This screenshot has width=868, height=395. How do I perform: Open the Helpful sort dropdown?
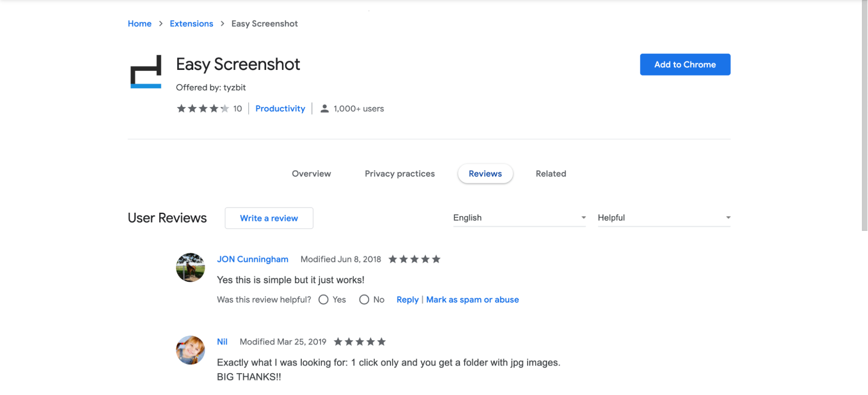point(664,217)
